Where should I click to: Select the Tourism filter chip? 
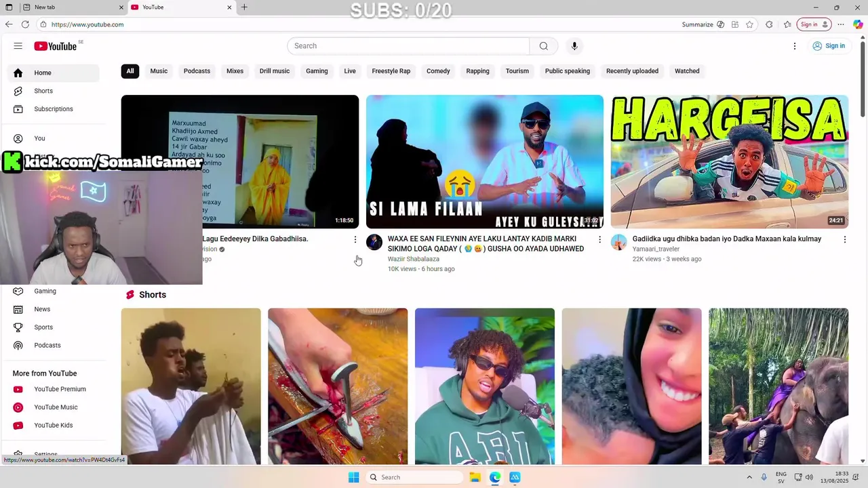click(517, 71)
